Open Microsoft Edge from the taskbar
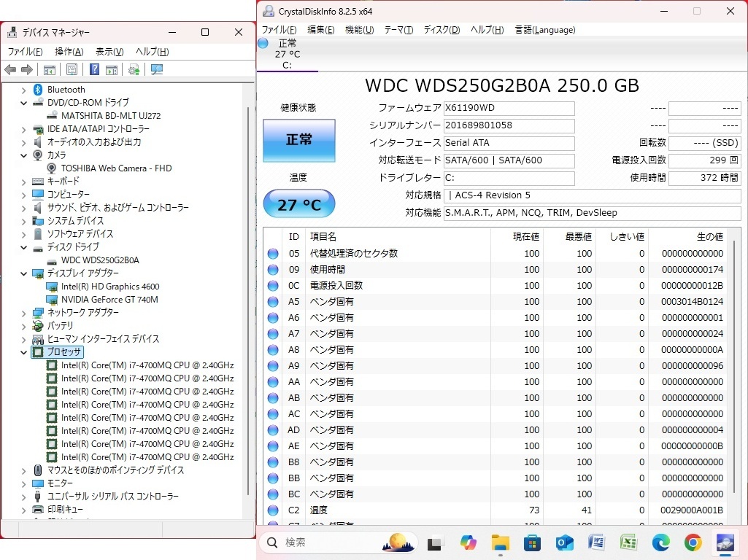The width and height of the screenshot is (748, 560). pos(660,542)
